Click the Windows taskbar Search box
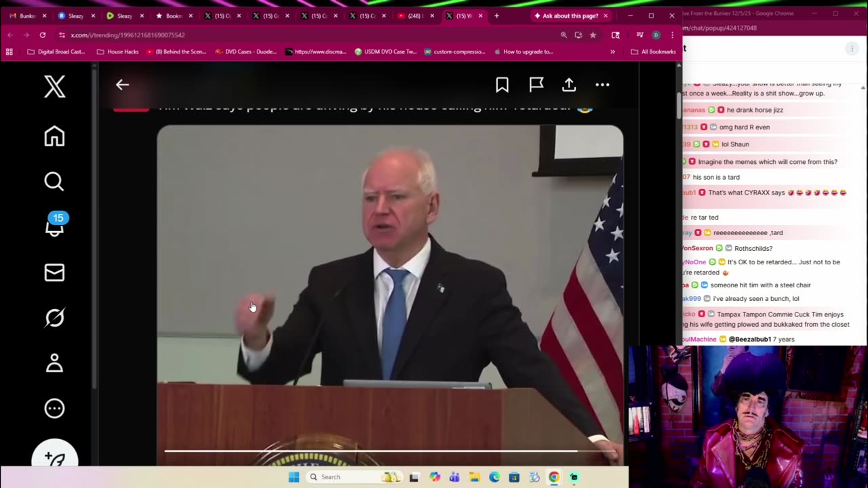Screen dimensions: 868x488 coord(355,477)
